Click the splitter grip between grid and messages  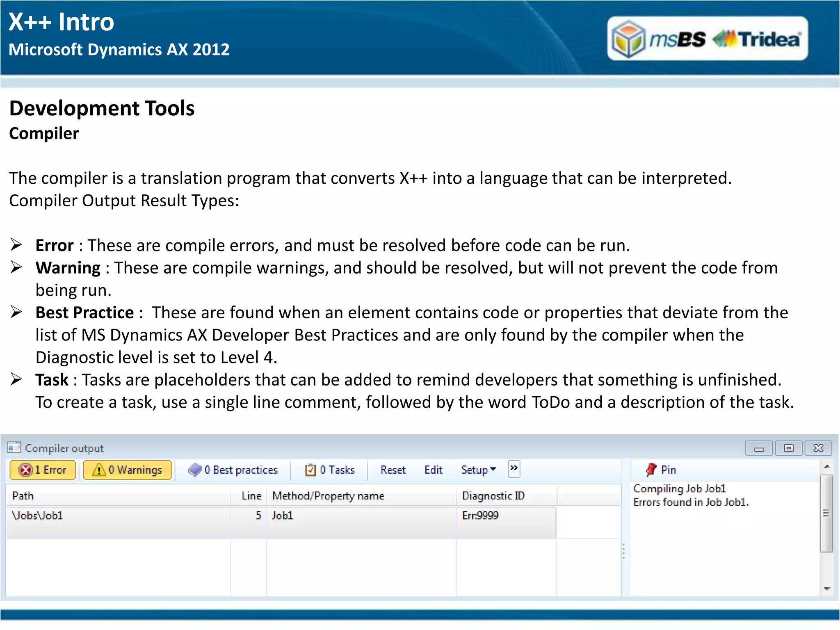[623, 551]
